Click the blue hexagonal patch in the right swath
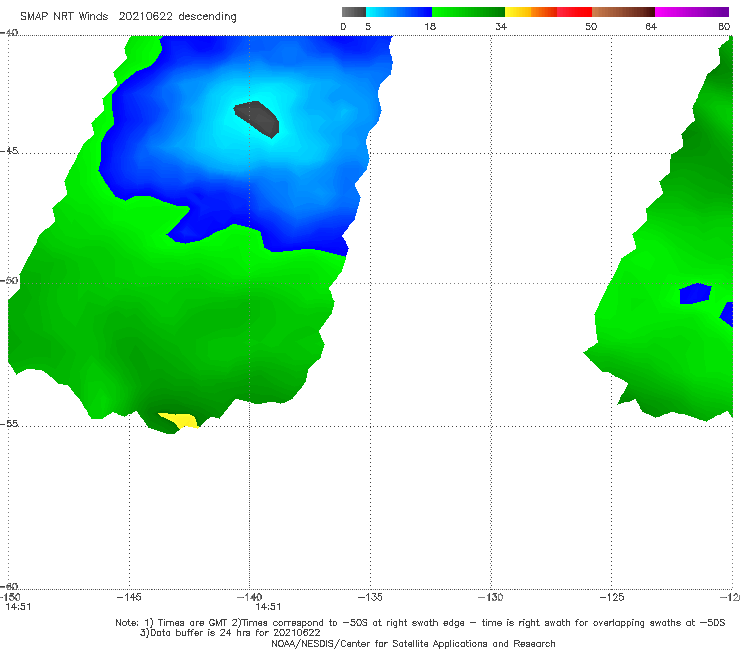 [695, 294]
